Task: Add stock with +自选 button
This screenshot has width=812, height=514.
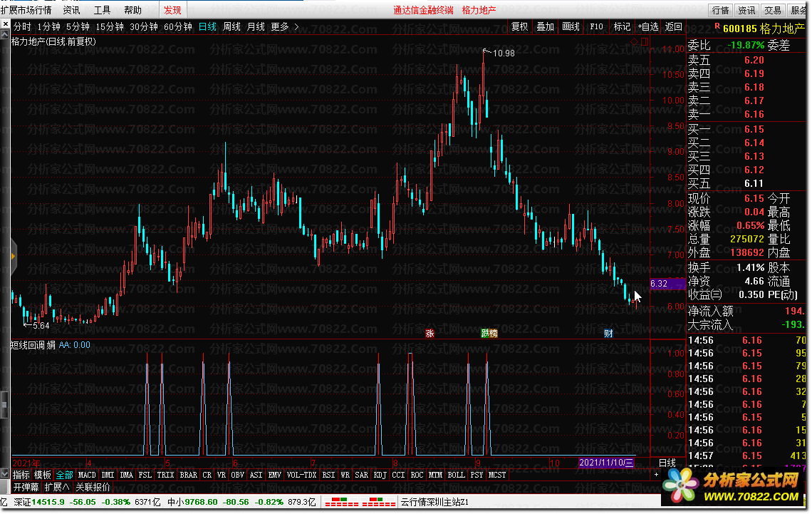Action: pos(648,26)
